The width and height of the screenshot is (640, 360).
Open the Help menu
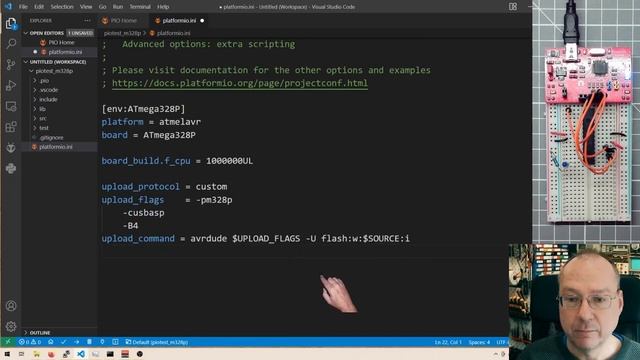point(163,7)
